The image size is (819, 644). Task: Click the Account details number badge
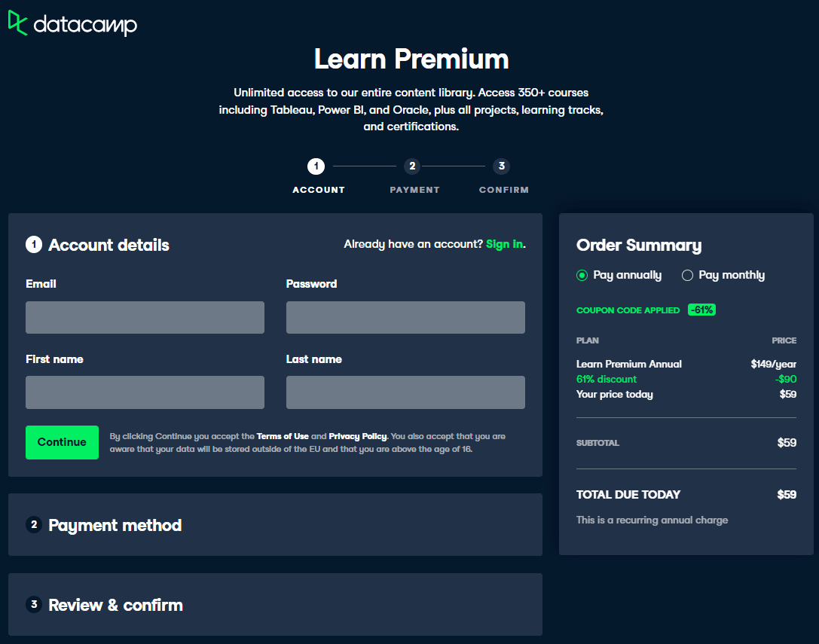click(34, 244)
